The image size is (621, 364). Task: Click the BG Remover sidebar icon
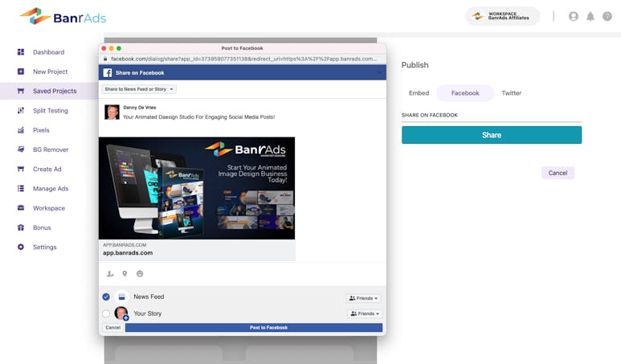(x=21, y=149)
